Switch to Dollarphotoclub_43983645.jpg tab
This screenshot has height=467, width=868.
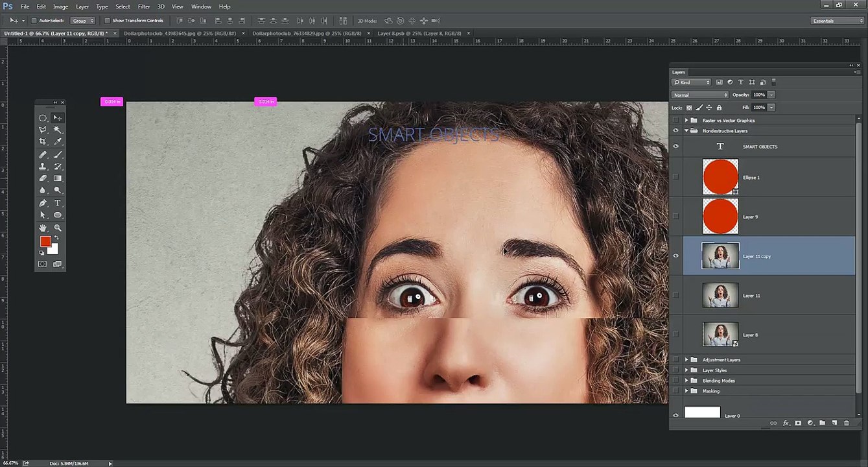click(x=180, y=33)
